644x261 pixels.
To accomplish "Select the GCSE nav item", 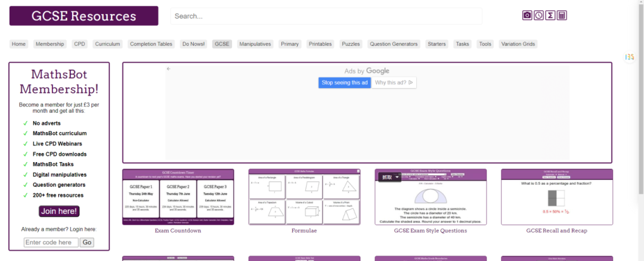I will coord(222,44).
